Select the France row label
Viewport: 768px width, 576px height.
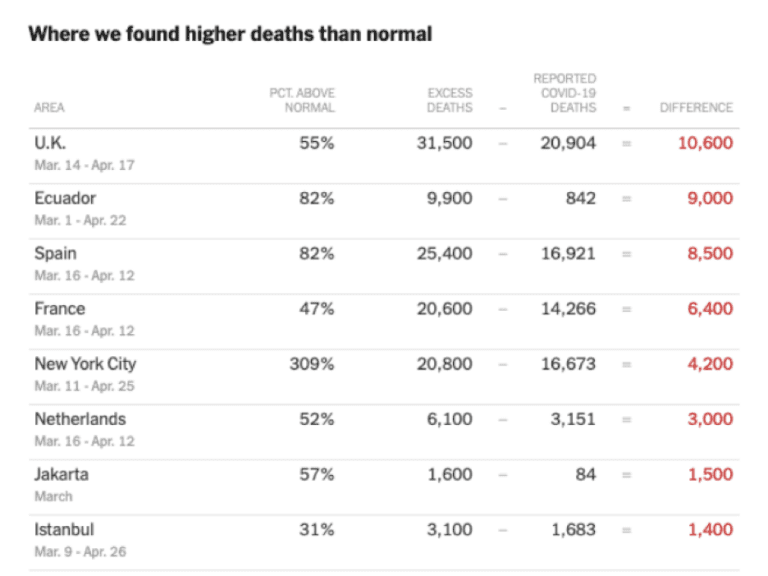click(60, 309)
